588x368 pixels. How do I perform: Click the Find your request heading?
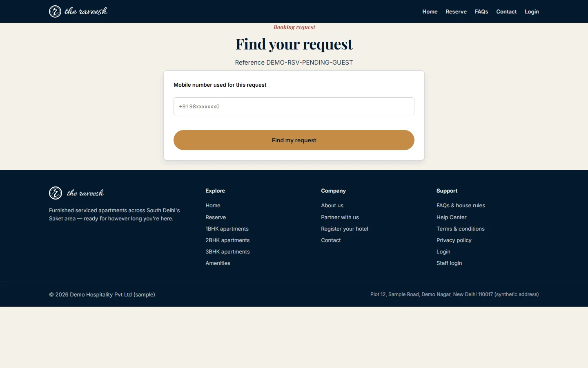(x=294, y=44)
